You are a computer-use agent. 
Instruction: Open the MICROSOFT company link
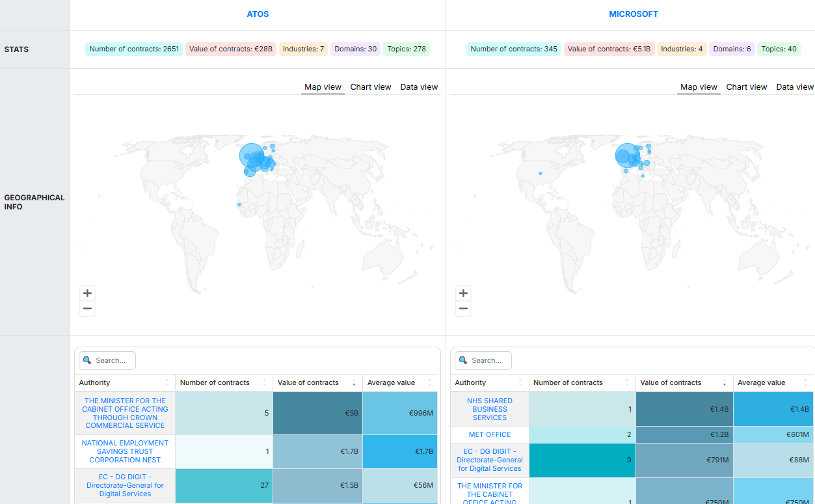(x=634, y=14)
